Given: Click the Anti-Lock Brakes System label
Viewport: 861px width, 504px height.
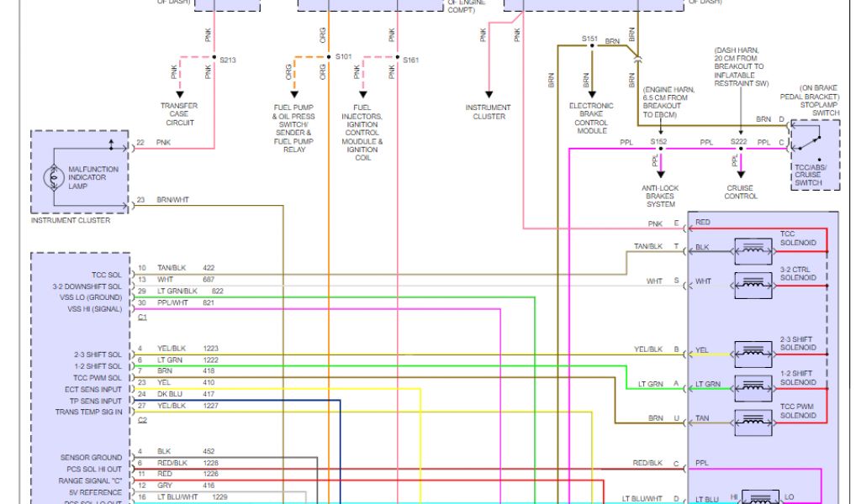Looking at the screenshot, I should click(661, 196).
